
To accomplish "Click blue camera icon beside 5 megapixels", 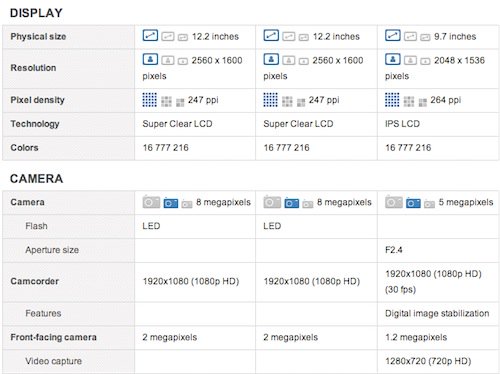I will (x=413, y=203).
